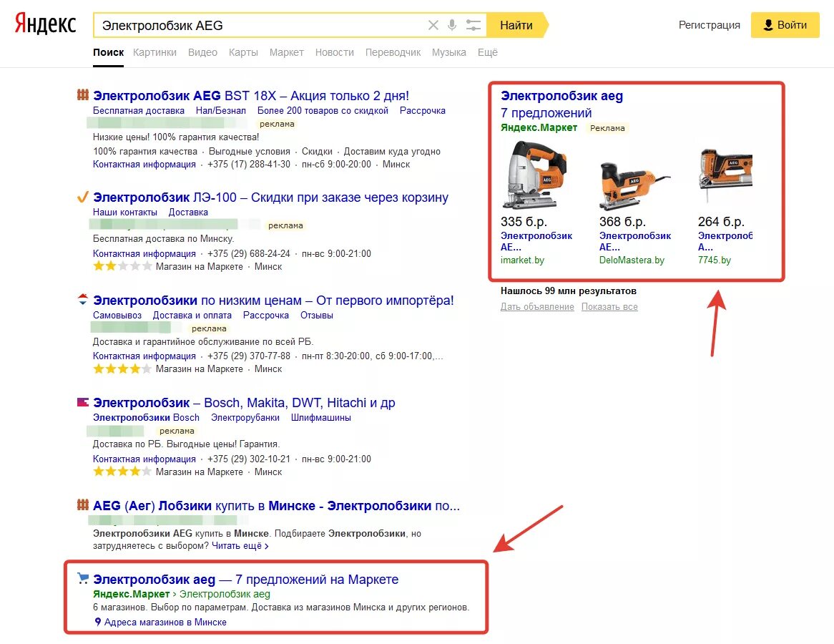This screenshot has height=644, width=834.
Task: Click jigsaw image priced 264 б.р.
Action: (725, 175)
